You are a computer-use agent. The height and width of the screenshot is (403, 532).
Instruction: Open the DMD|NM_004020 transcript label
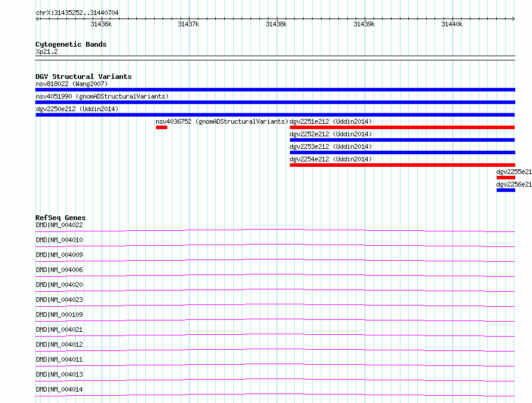point(59,285)
